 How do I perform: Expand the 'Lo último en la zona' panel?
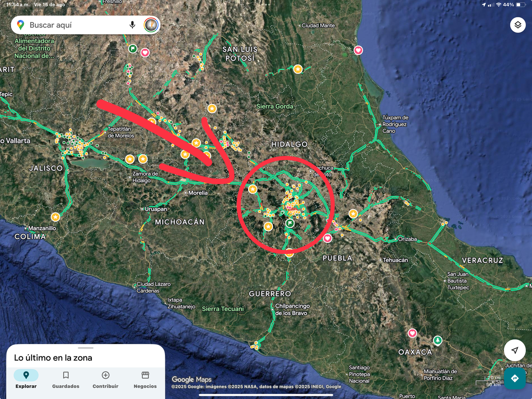click(x=53, y=358)
